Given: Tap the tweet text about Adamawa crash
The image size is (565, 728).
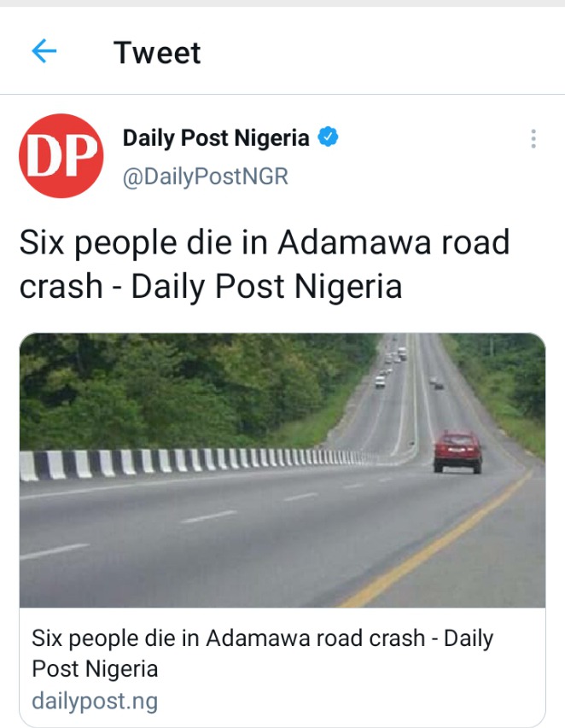Looking at the screenshot, I should point(265,264).
